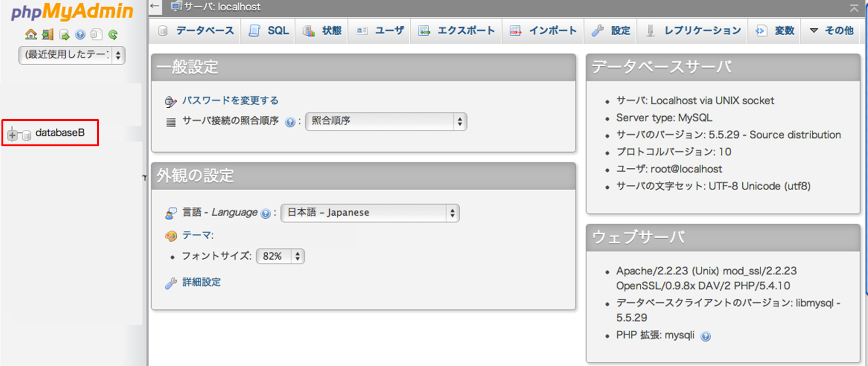This screenshot has height=366, width=868.
Task: Open the 最近使用したテーブル dropdown
Action: coord(72,55)
